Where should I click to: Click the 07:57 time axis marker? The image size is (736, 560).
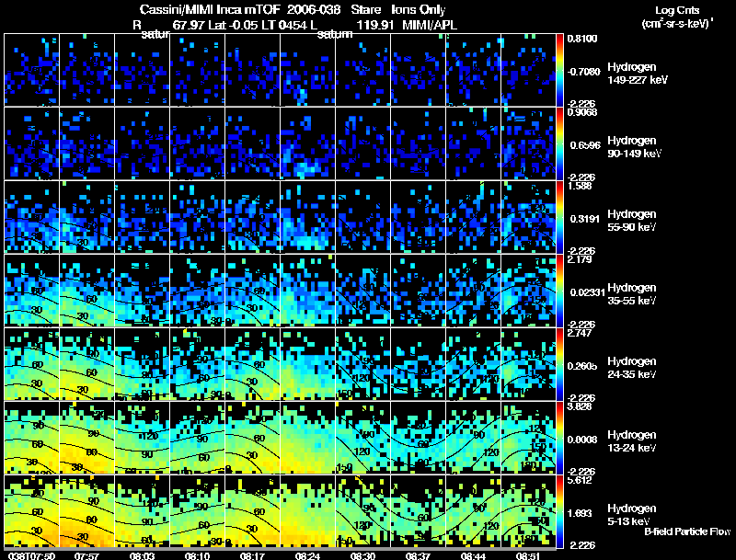tap(86, 555)
